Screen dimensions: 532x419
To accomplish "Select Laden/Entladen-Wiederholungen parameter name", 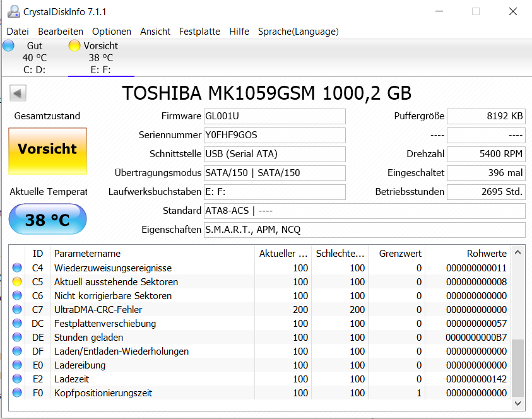I will (x=121, y=351).
